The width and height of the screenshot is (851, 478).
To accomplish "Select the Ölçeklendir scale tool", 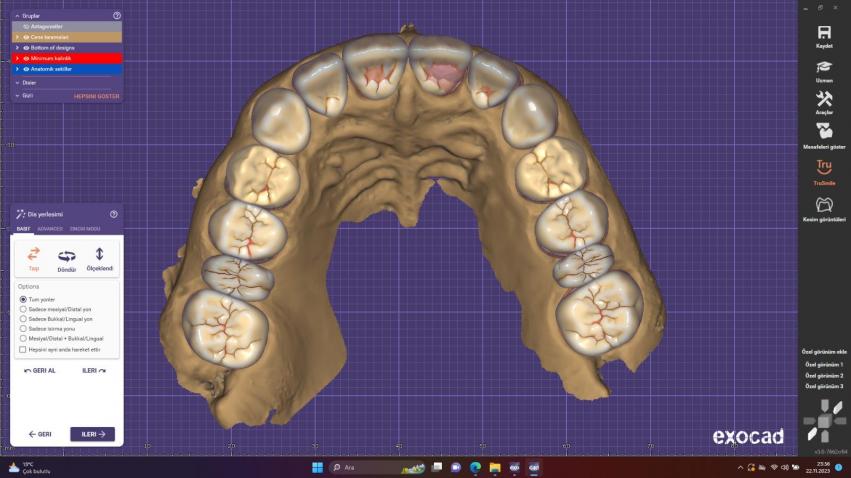I will coord(99,259).
